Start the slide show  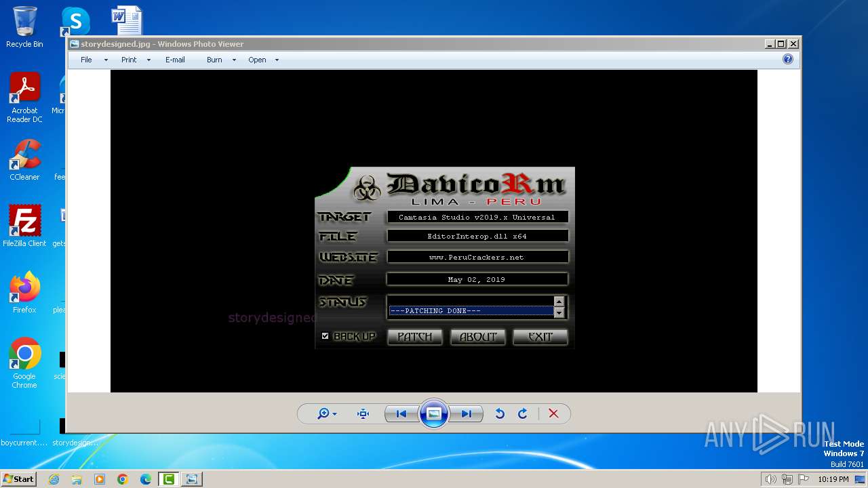(434, 413)
